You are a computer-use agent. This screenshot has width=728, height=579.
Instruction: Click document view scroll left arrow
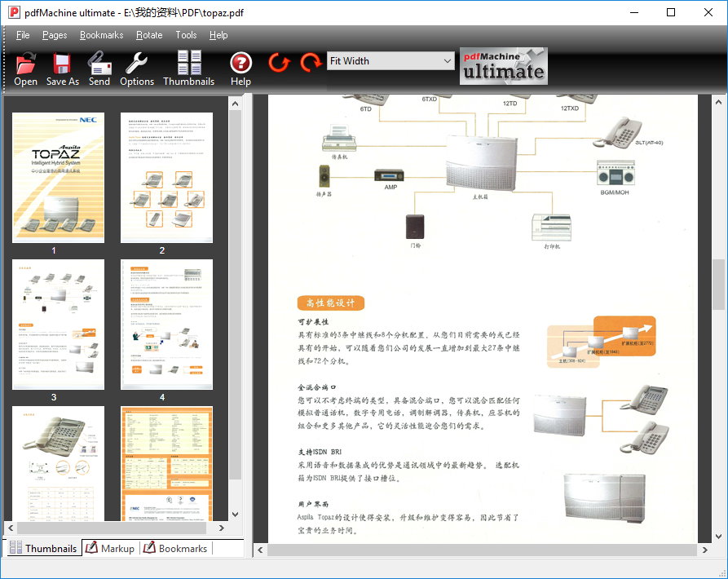pyautogui.click(x=260, y=550)
